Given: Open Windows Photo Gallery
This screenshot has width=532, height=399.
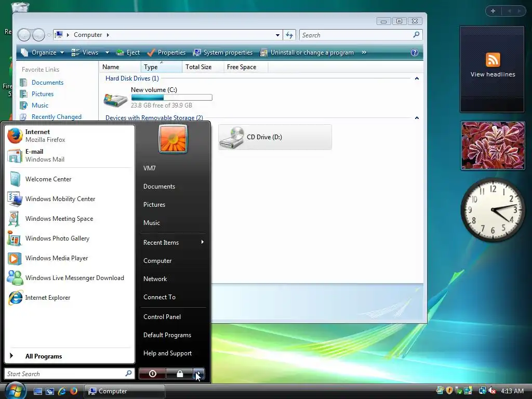Looking at the screenshot, I should pyautogui.click(x=70, y=238).
